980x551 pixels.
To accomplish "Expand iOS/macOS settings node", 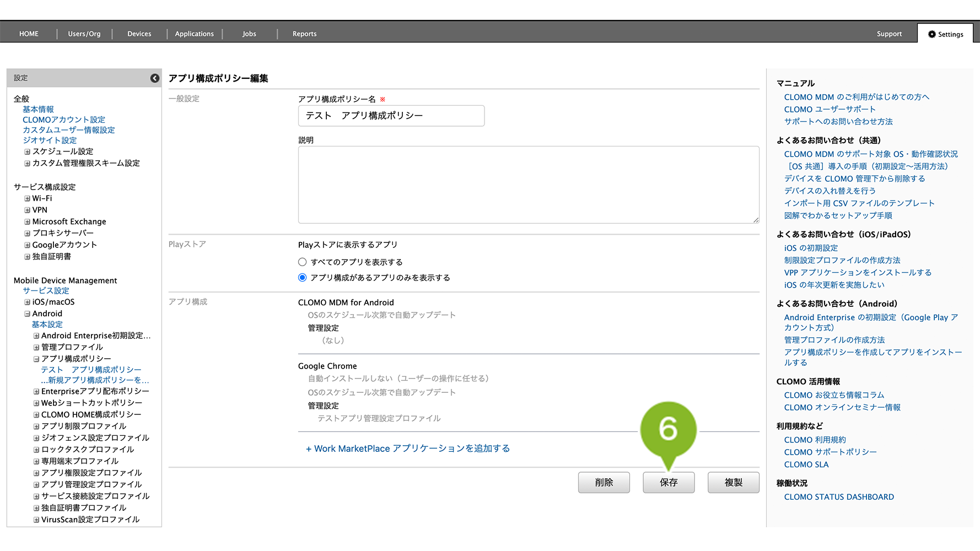I will [27, 302].
